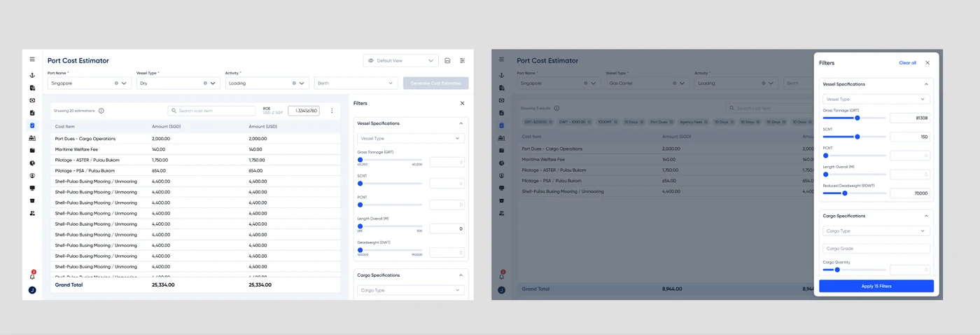Image resolution: width=980 pixels, height=335 pixels.
Task: Remove the GRT-$25000 filter chip
Action: 550,122
